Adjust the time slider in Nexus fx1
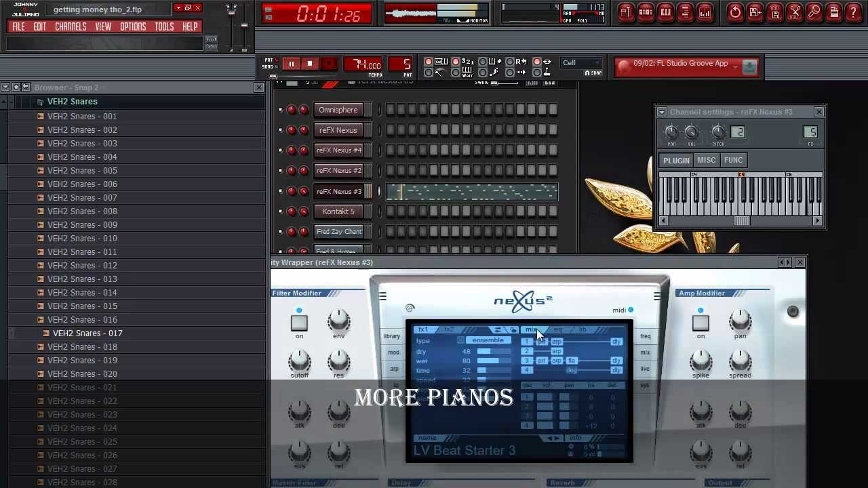The width and height of the screenshot is (868, 488). pyautogui.click(x=493, y=370)
